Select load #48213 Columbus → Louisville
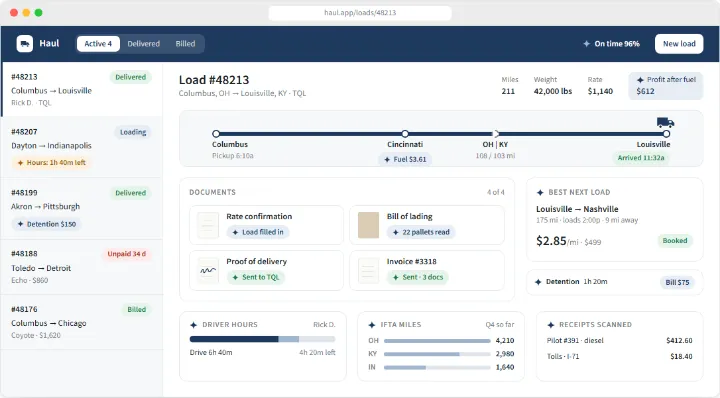720x398 pixels. point(82,89)
